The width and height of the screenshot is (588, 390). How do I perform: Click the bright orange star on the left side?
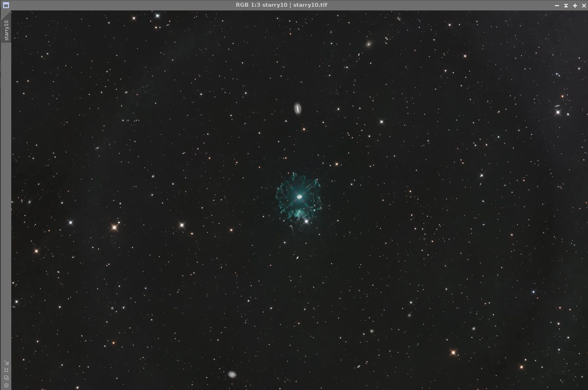[x=114, y=227]
